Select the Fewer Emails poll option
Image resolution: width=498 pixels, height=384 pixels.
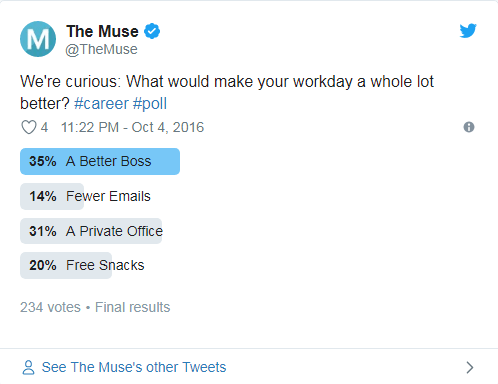pos(85,196)
